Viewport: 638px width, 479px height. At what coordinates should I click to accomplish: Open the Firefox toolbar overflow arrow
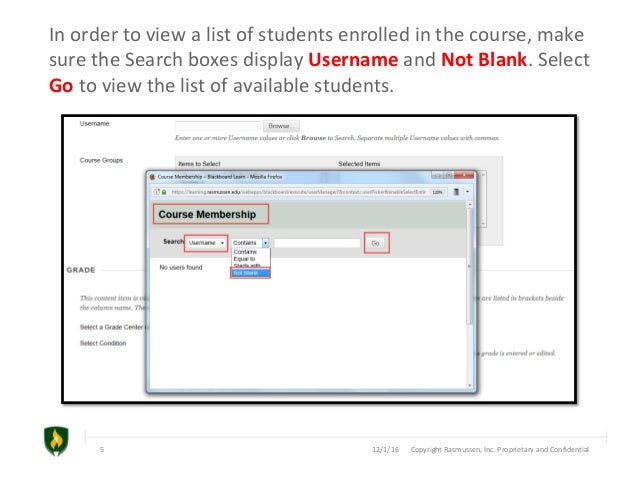[468, 192]
